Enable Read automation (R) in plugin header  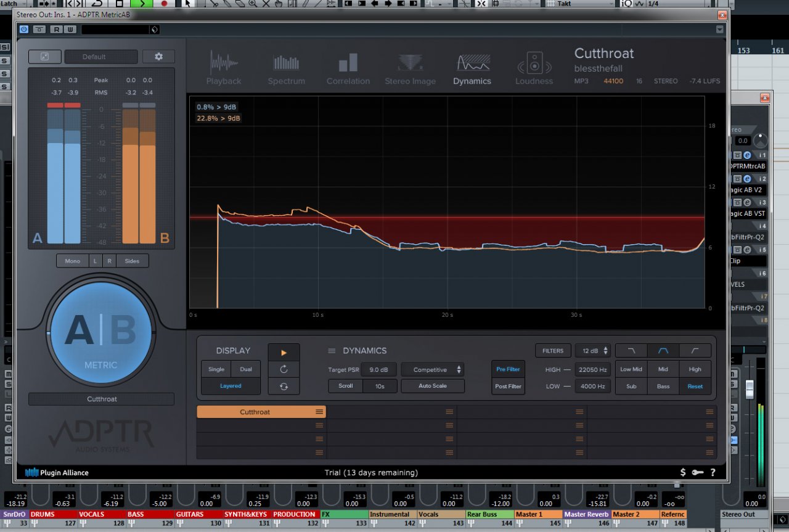[x=56, y=29]
